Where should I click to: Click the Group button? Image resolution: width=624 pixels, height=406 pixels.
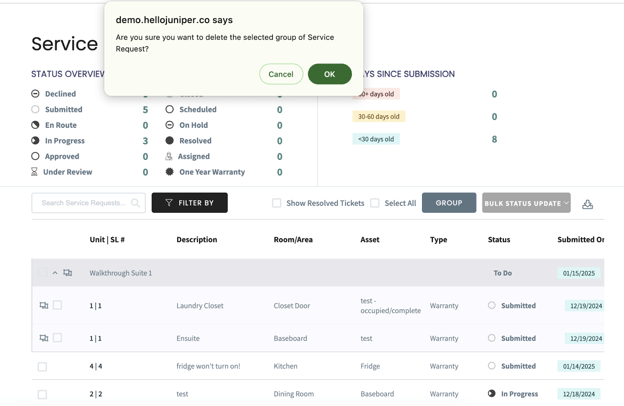point(449,203)
